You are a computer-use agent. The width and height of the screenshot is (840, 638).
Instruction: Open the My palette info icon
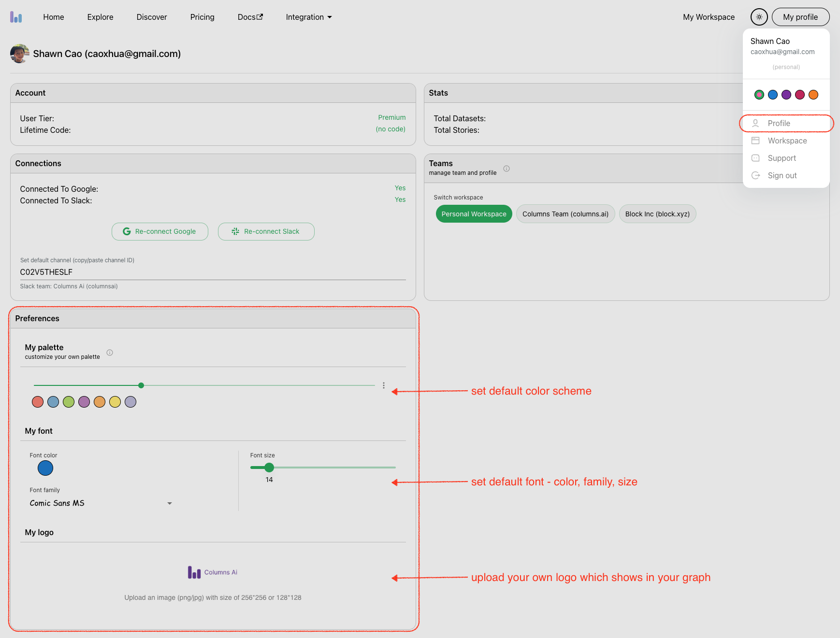[110, 353]
